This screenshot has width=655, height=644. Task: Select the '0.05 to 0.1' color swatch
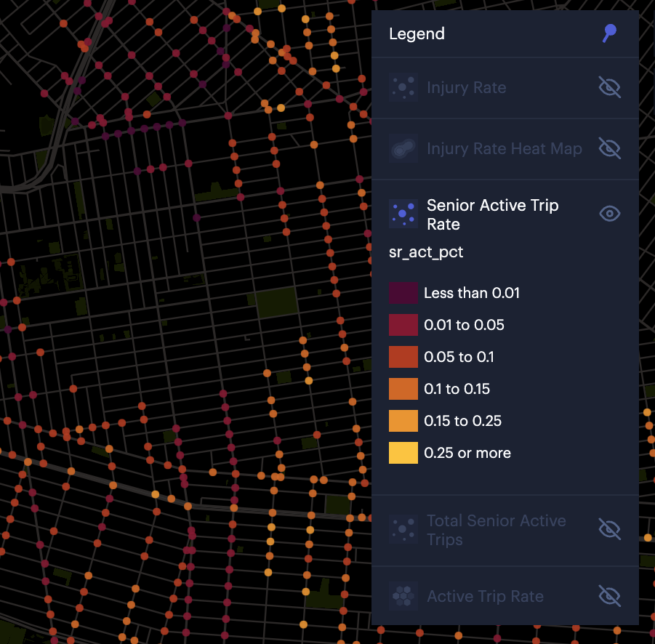point(403,357)
